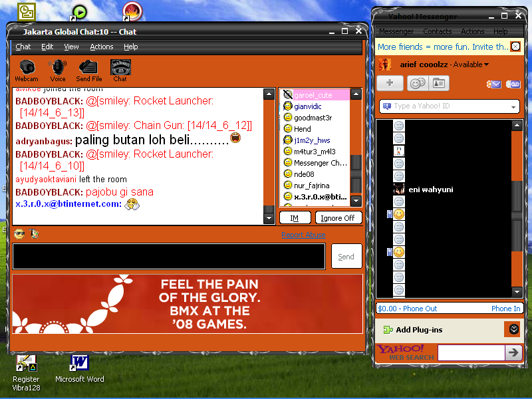Toggle the Ignore Off button

click(338, 218)
